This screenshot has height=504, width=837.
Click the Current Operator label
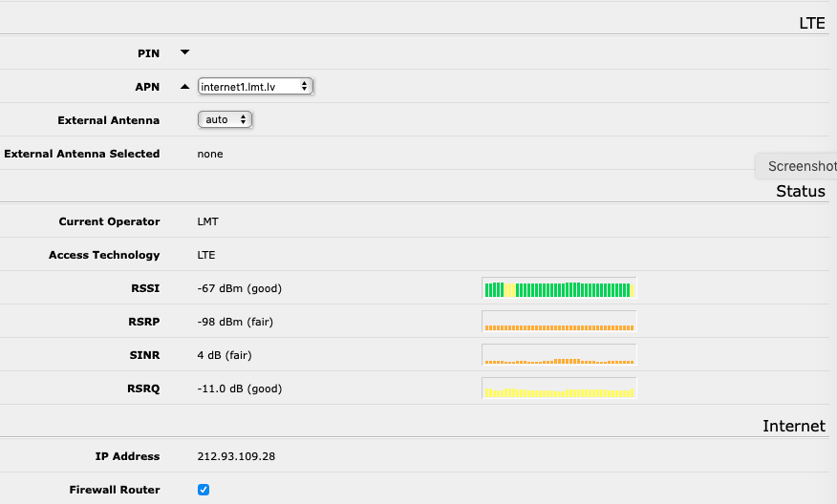[109, 221]
